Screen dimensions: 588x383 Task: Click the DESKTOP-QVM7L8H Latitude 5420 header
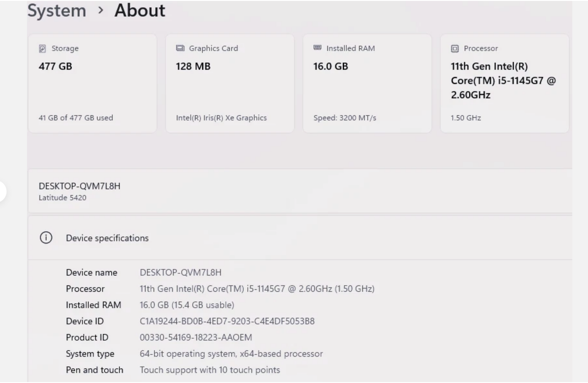coord(79,191)
